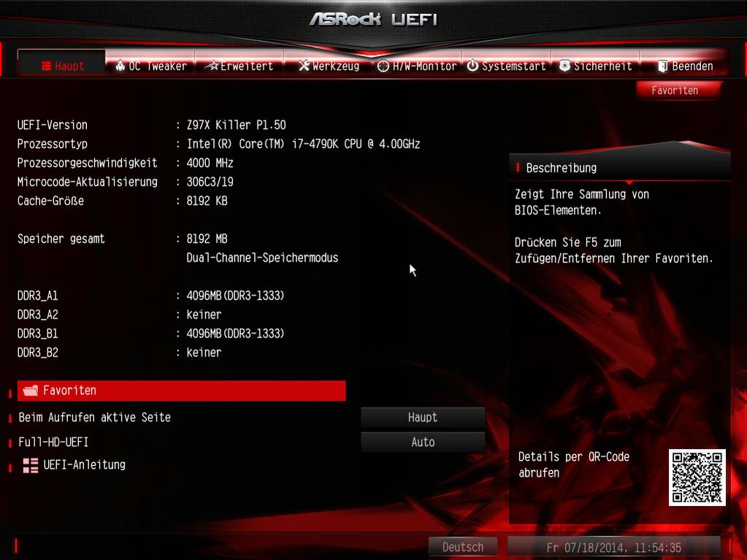This screenshot has height=560, width=747.
Task: Click the DDR3_B1 '4096MB(DDR3-1333)' value
Action: tap(235, 334)
